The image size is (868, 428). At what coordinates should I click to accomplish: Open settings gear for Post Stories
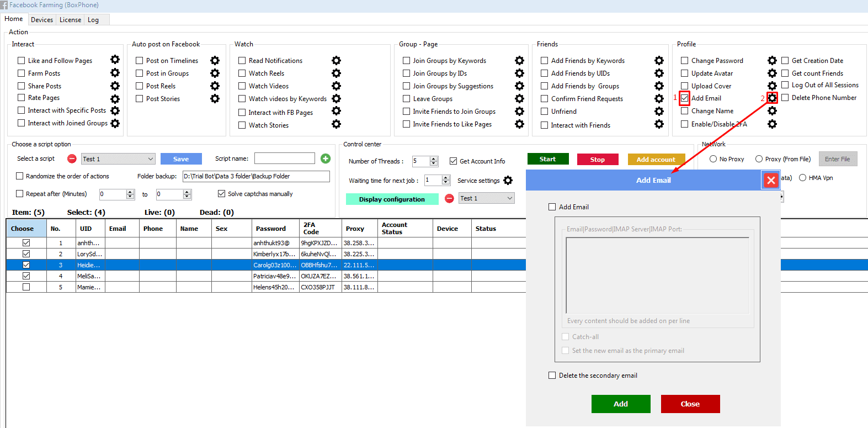click(215, 98)
